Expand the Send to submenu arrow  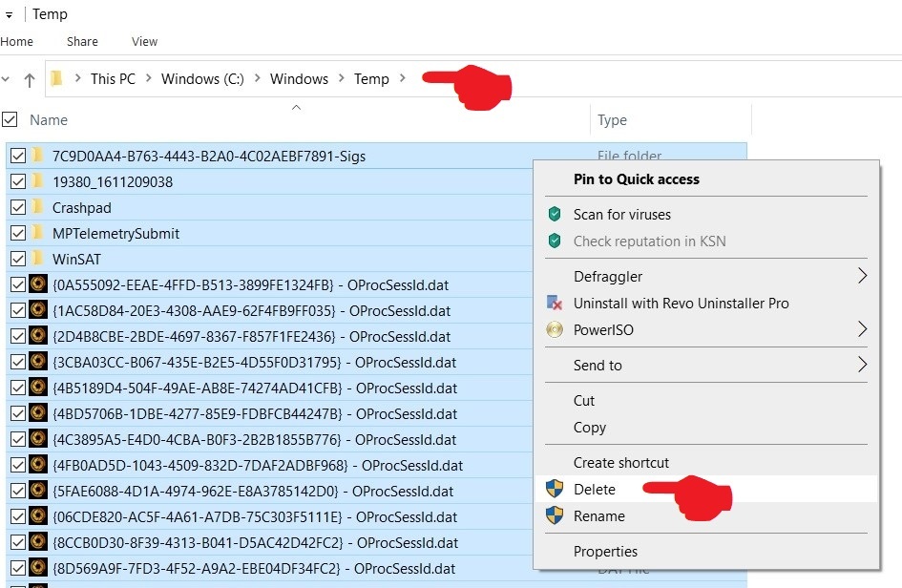point(862,365)
